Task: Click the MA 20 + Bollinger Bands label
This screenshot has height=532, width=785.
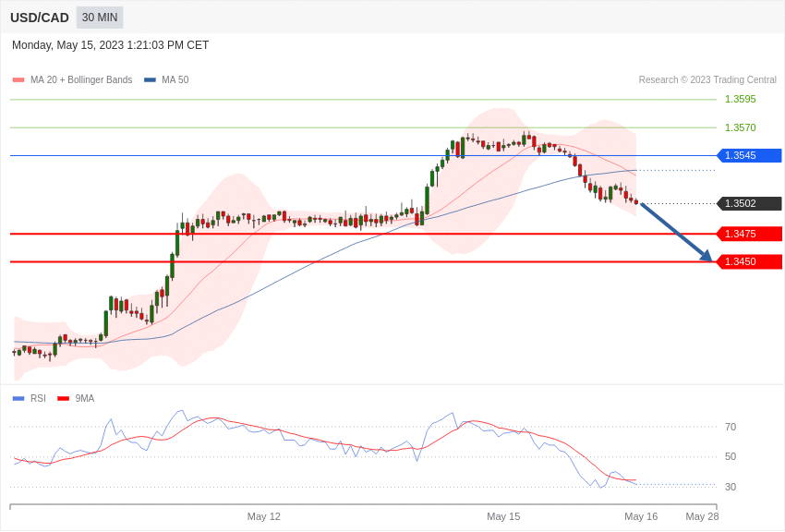Action: tap(81, 80)
